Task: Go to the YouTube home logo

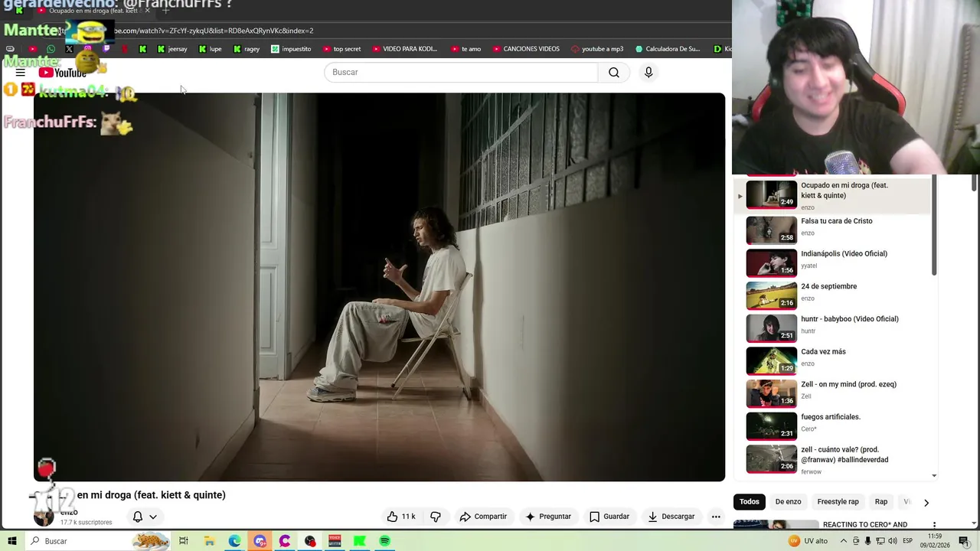Action: [x=63, y=73]
